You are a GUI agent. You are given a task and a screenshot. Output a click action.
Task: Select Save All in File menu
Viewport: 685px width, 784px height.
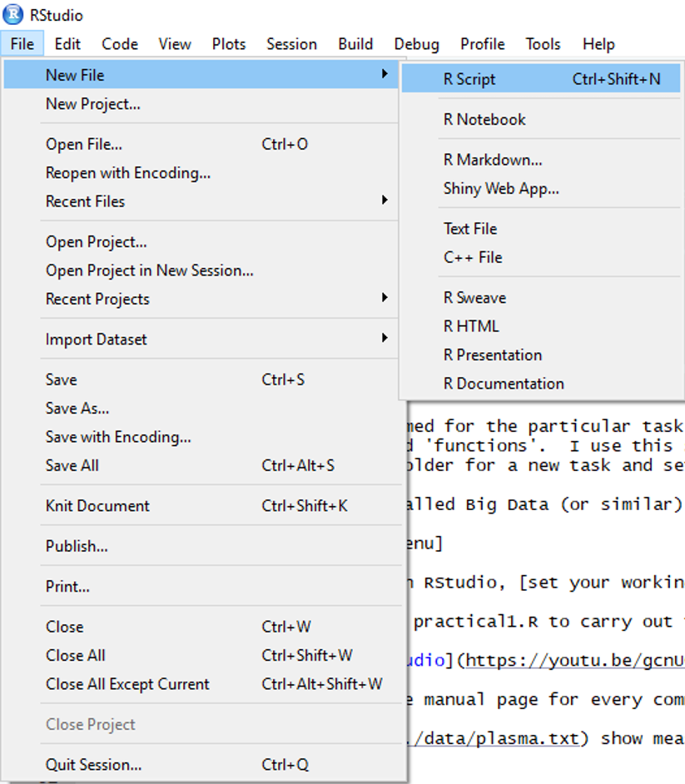[x=72, y=466]
